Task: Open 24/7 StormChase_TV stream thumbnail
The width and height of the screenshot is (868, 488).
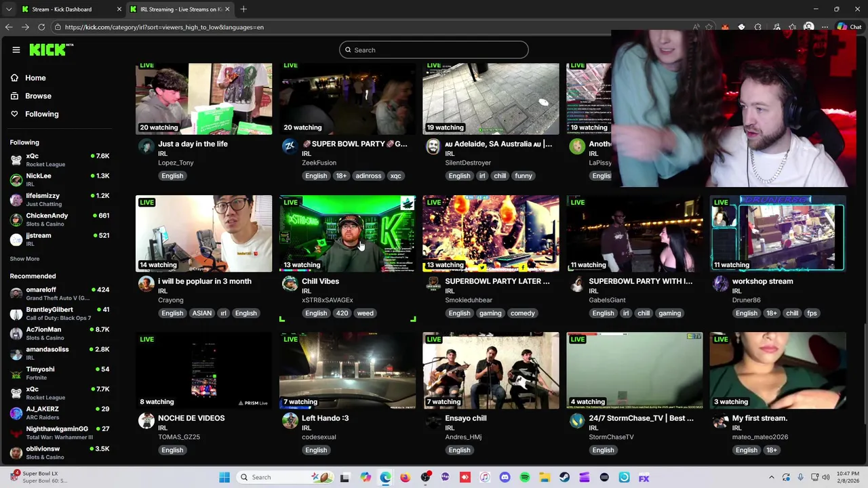Action: click(x=634, y=370)
